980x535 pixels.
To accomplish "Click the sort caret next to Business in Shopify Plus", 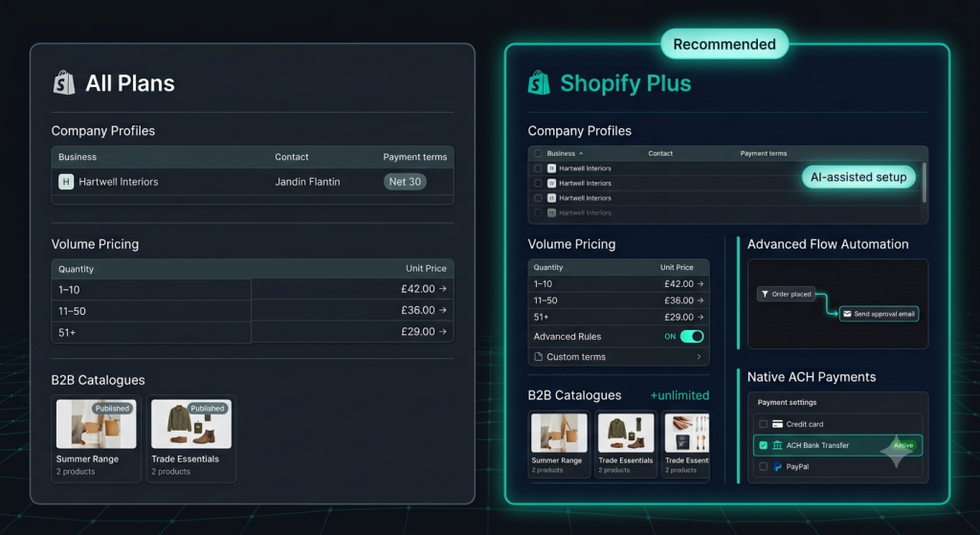I will [x=581, y=153].
